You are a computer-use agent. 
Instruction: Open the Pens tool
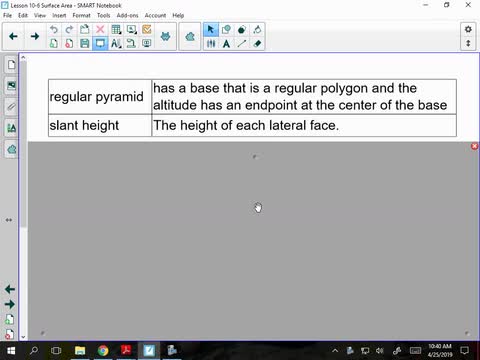(211, 43)
